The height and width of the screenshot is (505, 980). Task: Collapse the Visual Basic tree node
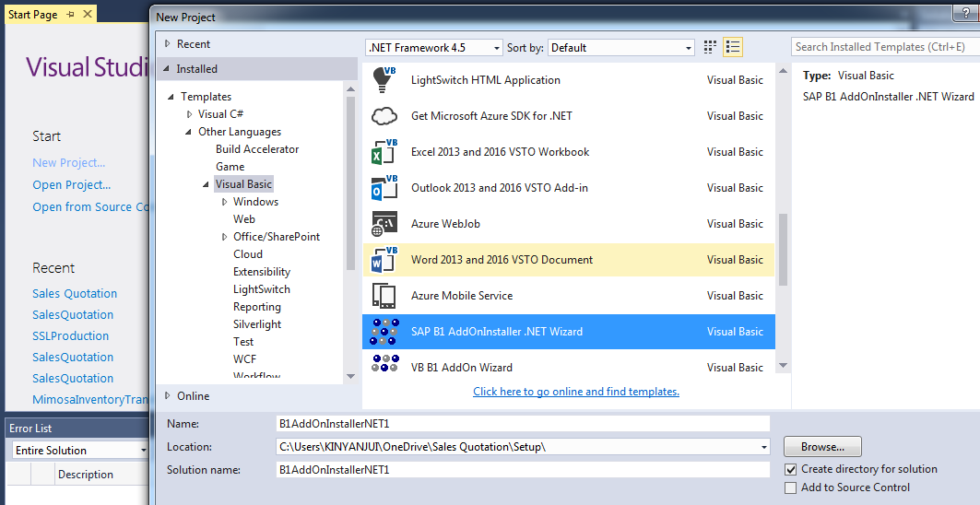click(x=207, y=184)
